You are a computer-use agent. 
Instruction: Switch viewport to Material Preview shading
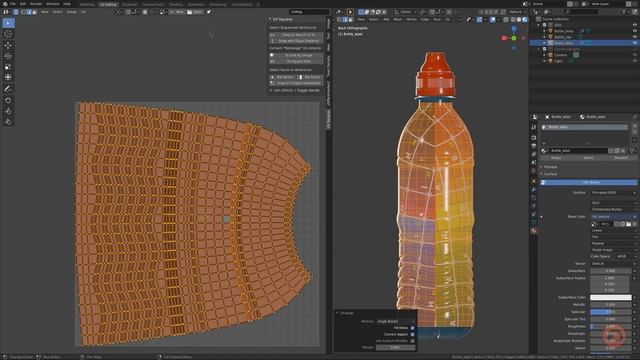(x=519, y=19)
